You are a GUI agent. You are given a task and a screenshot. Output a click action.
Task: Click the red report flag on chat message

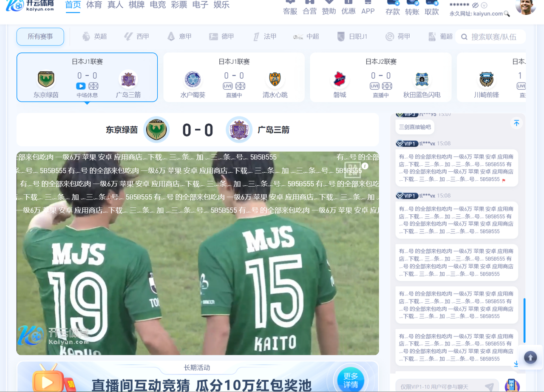[x=504, y=180]
